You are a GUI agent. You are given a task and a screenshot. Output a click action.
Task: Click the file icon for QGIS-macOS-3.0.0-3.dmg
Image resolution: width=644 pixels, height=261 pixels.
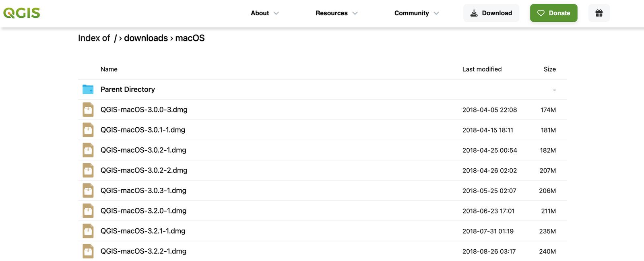click(88, 110)
